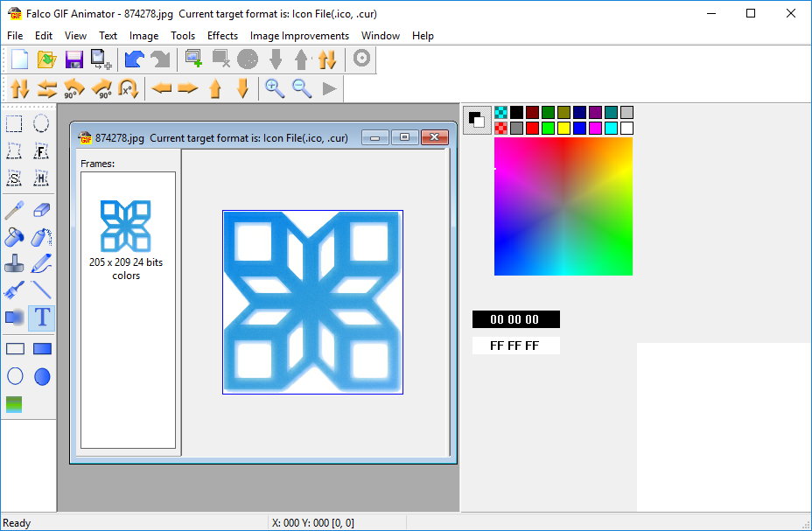812x531 pixels.
Task: Click the Save floppy disk icon
Action: point(74,59)
